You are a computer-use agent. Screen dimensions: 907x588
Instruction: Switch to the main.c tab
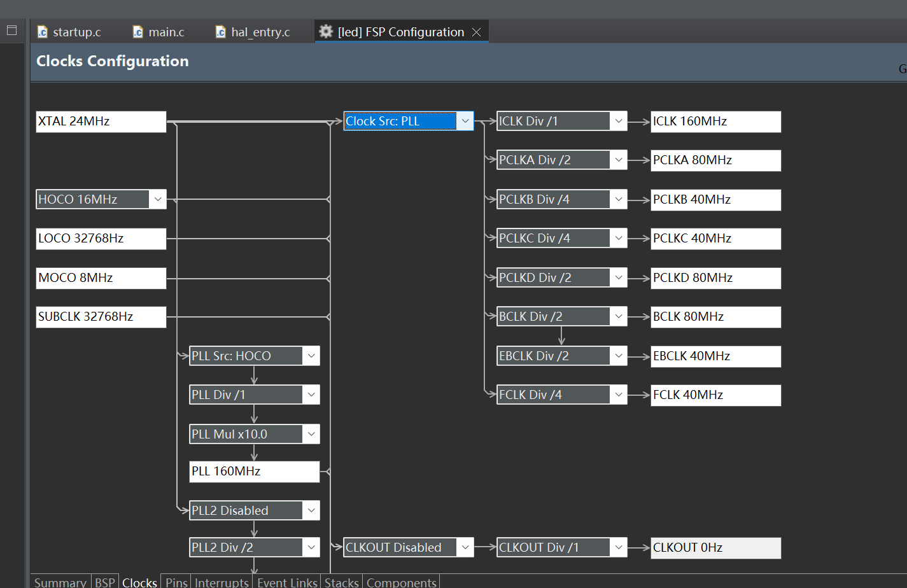pyautogui.click(x=159, y=32)
